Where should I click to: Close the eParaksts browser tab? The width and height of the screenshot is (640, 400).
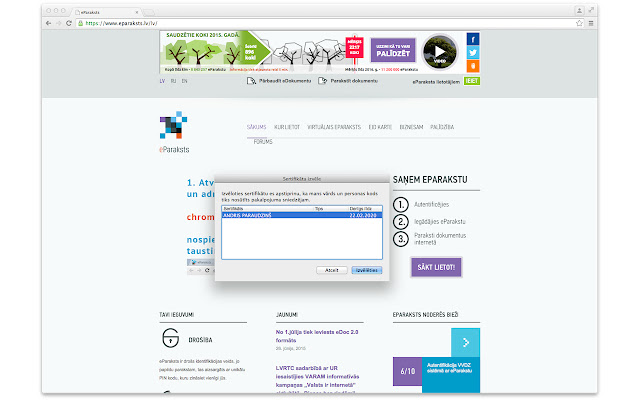click(x=137, y=12)
